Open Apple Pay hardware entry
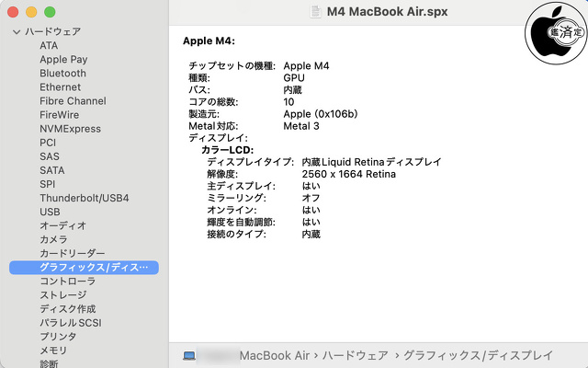588x368 pixels. pyautogui.click(x=63, y=59)
